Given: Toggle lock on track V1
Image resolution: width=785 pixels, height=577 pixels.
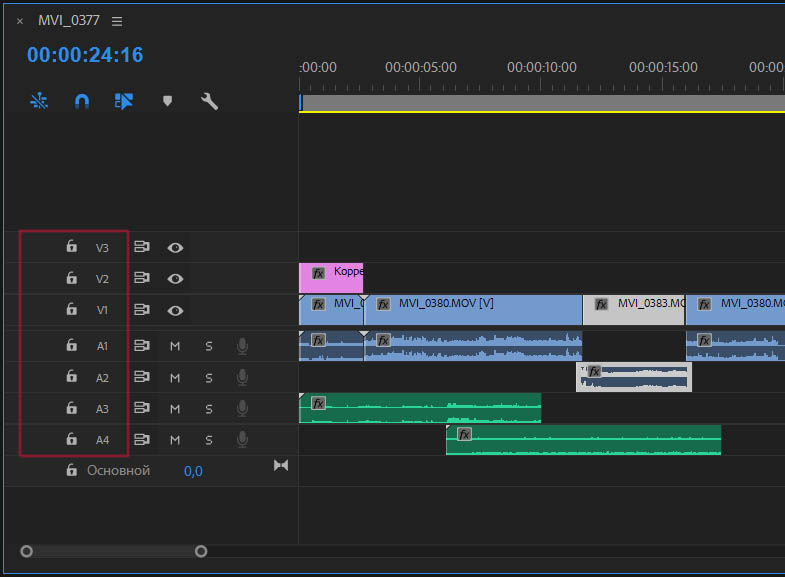Looking at the screenshot, I should click(72, 309).
